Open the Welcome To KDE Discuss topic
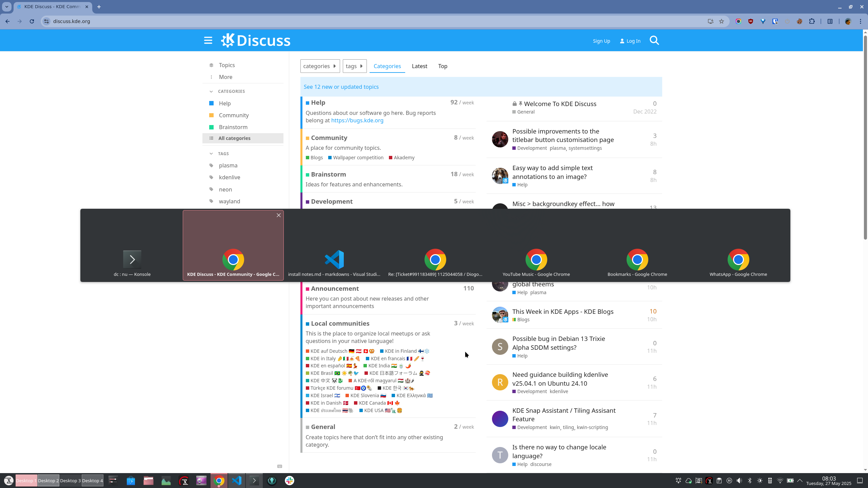868x488 pixels. 560,104
